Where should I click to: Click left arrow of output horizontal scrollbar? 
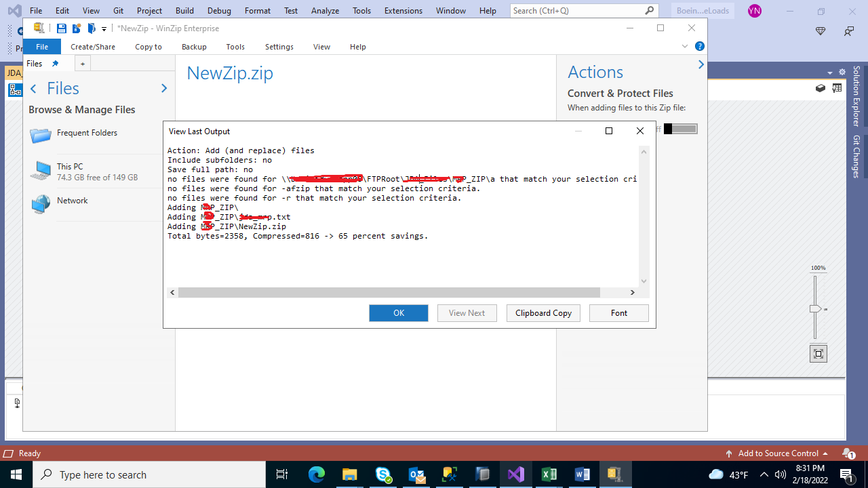pyautogui.click(x=172, y=293)
